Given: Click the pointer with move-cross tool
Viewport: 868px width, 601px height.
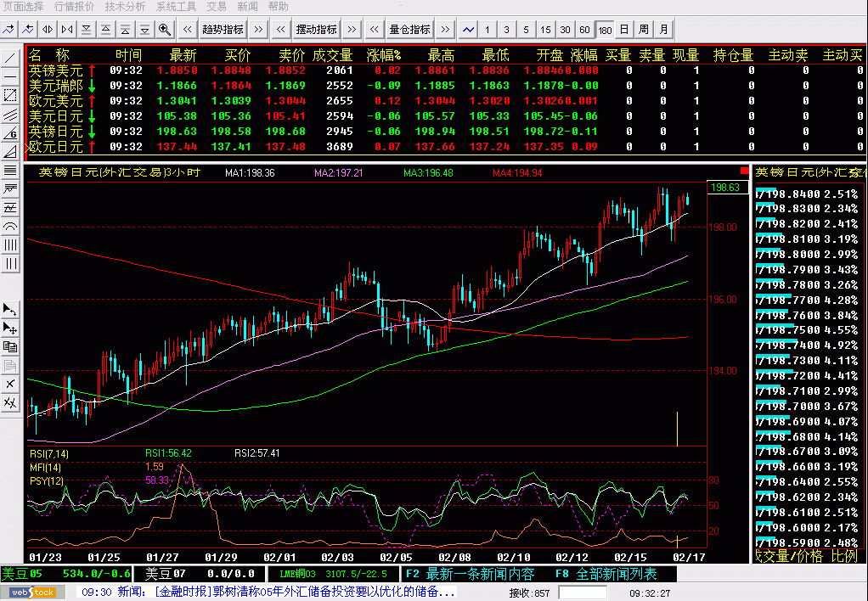Looking at the screenshot, I should 10,329.
